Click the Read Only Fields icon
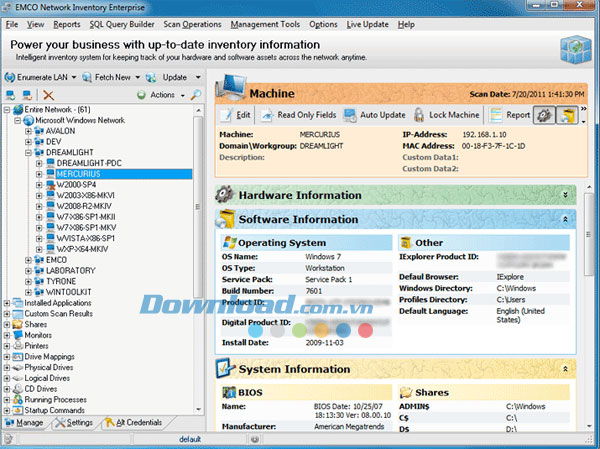The image size is (600, 449). (x=267, y=115)
